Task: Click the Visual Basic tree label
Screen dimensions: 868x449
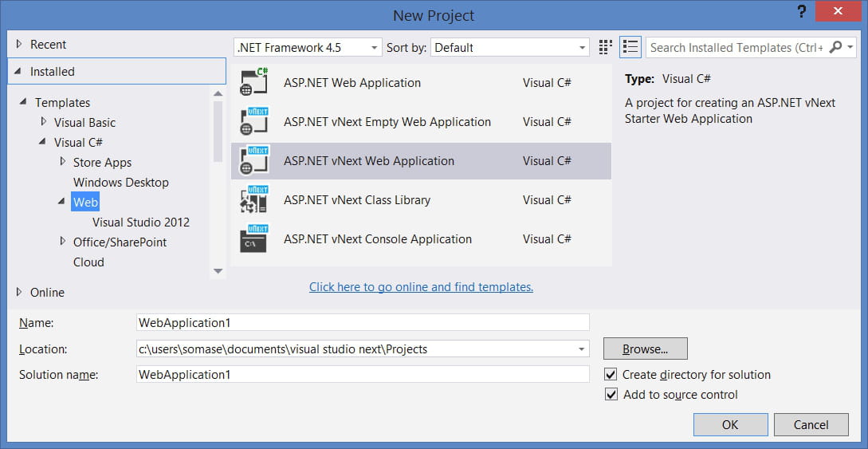Action: tap(84, 122)
